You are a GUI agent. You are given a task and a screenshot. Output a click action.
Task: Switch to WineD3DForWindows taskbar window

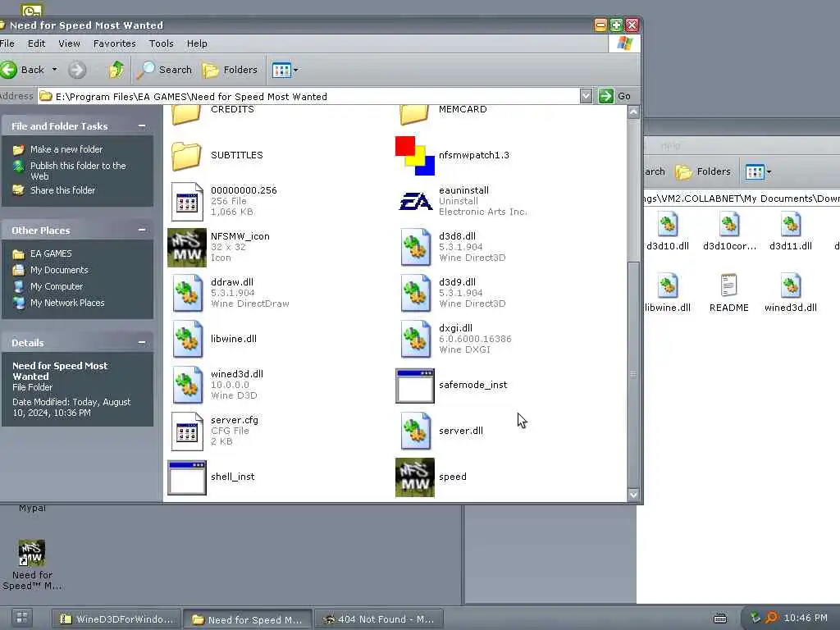click(x=116, y=619)
